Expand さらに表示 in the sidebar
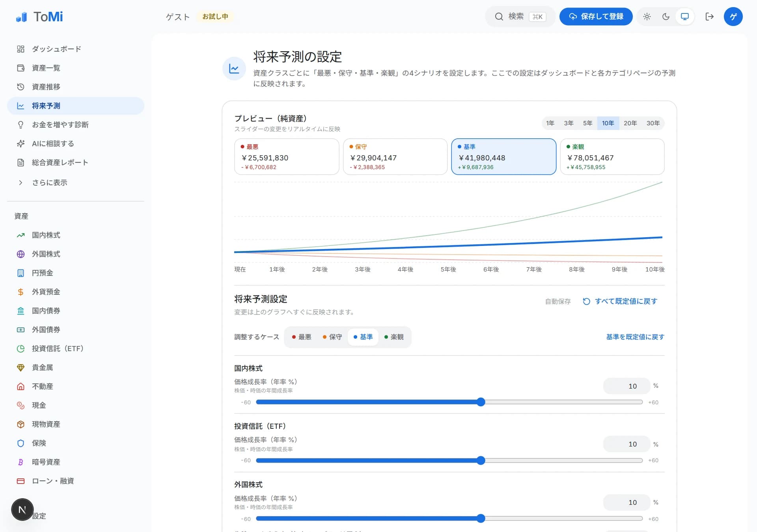The height and width of the screenshot is (532, 757). [49, 182]
